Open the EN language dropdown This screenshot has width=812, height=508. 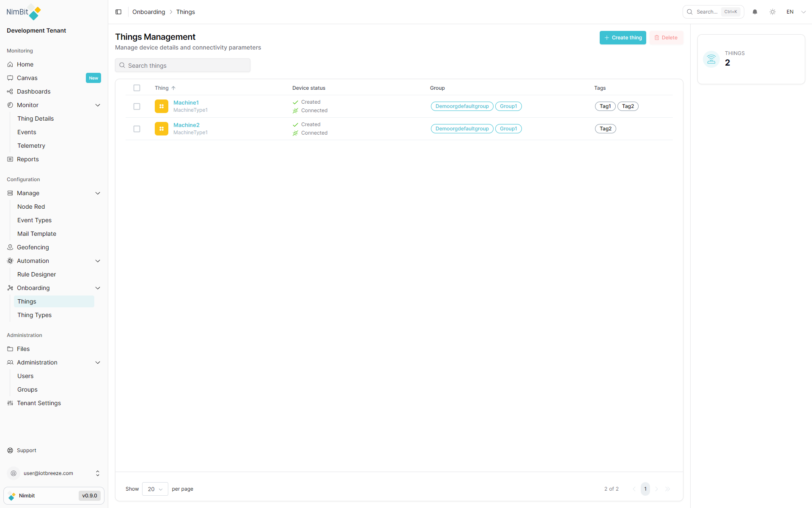(x=796, y=12)
